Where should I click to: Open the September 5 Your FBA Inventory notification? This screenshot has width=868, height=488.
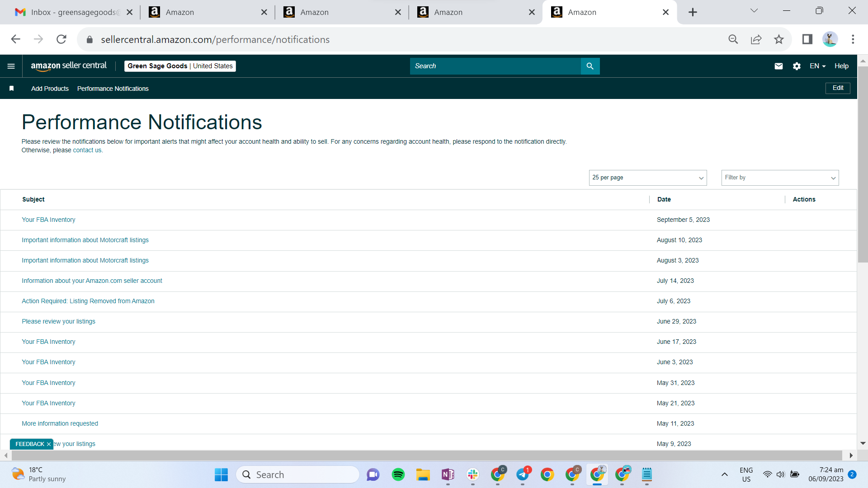point(48,220)
